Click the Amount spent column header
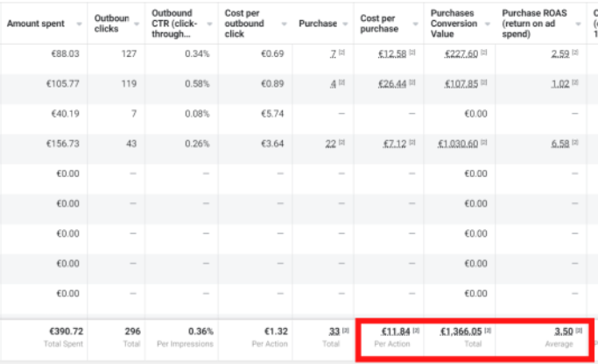Screen dimensions: 598x364 pyautogui.click(x=36, y=24)
